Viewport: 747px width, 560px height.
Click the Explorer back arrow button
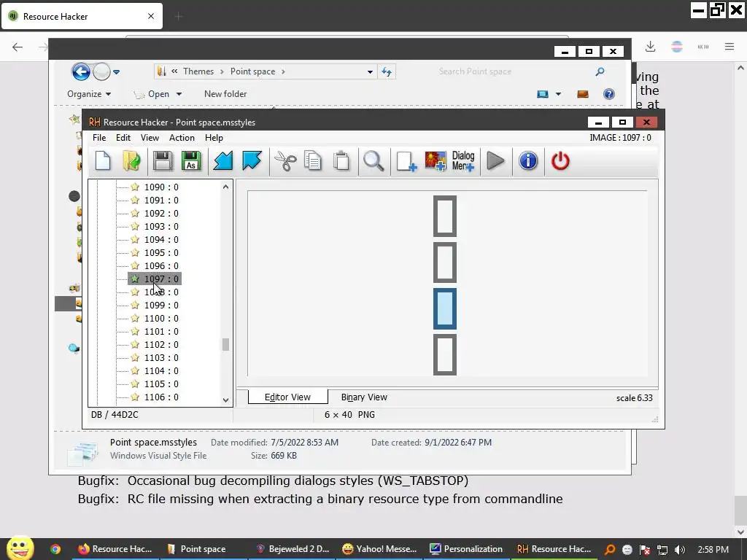[81, 72]
